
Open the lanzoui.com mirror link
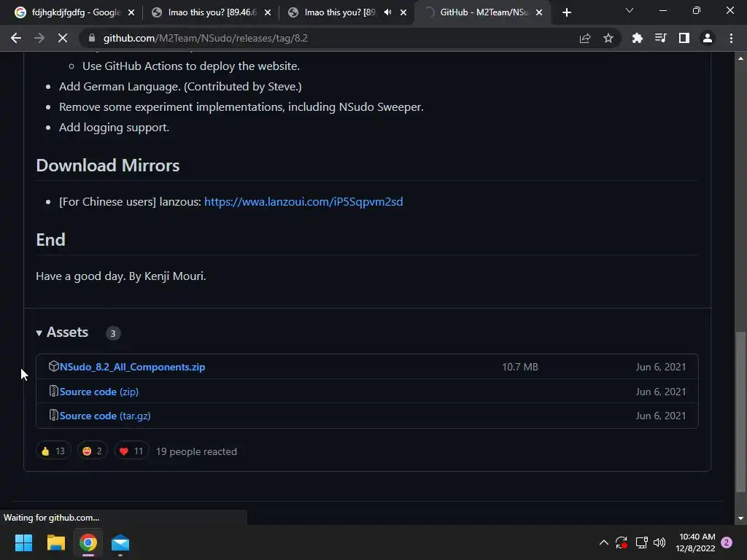(x=303, y=201)
